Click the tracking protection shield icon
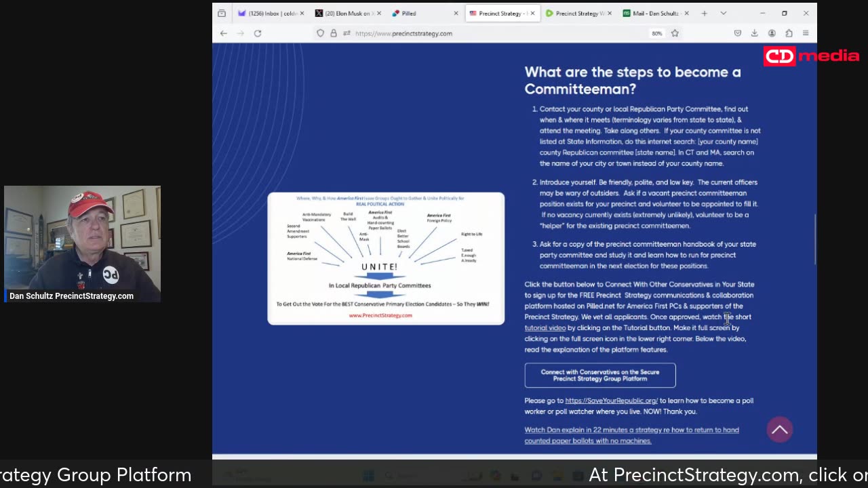Image resolution: width=868 pixels, height=488 pixels. click(321, 33)
